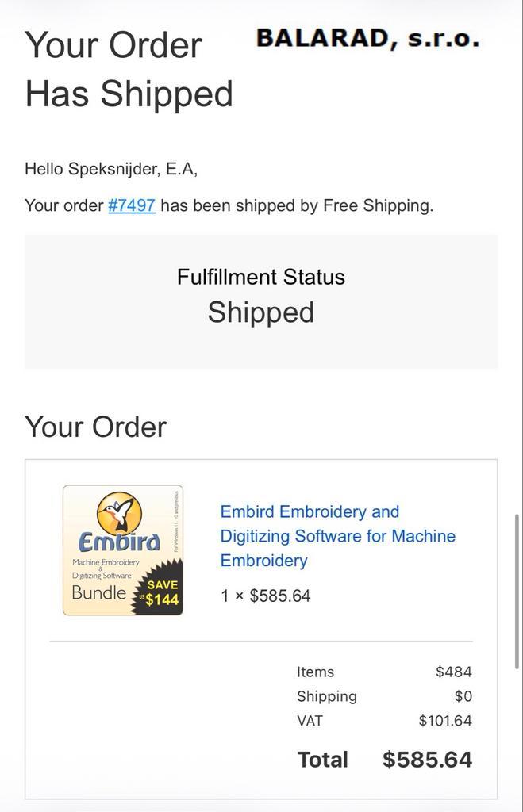Open order #7497 link
This screenshot has height=812, width=523.
coord(131,205)
